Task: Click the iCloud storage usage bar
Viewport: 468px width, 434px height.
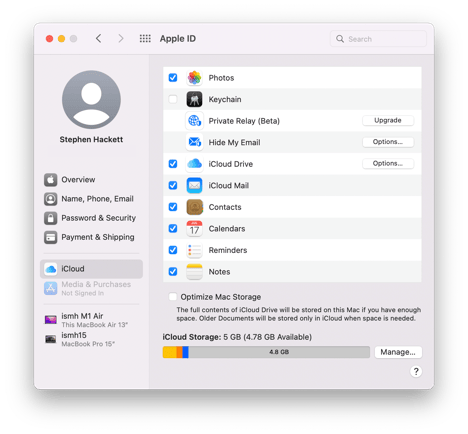Action: (266, 352)
